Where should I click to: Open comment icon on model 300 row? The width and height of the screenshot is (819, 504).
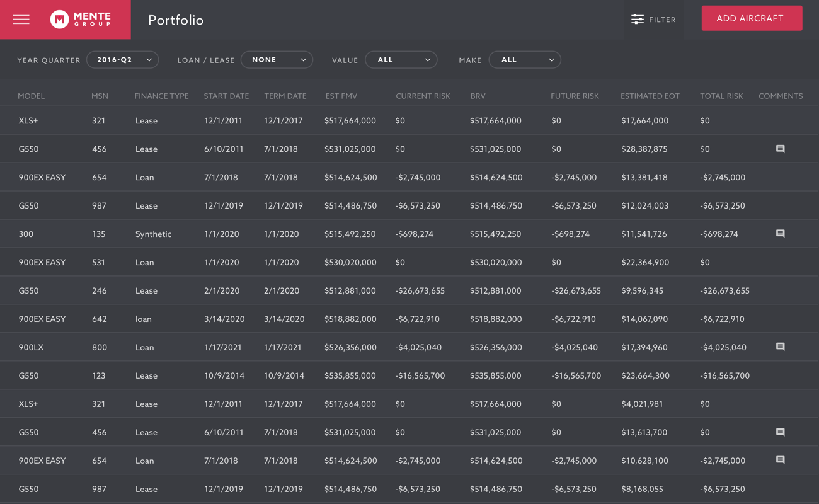point(780,234)
